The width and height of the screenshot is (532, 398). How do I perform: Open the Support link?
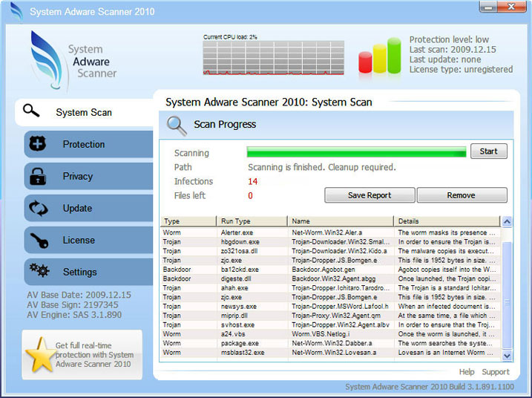[x=496, y=372]
